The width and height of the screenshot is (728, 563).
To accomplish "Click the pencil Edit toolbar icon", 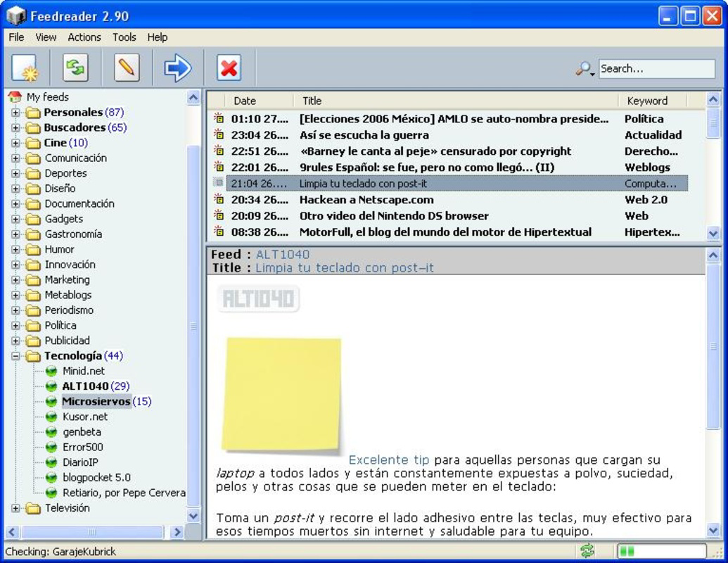I will point(127,68).
